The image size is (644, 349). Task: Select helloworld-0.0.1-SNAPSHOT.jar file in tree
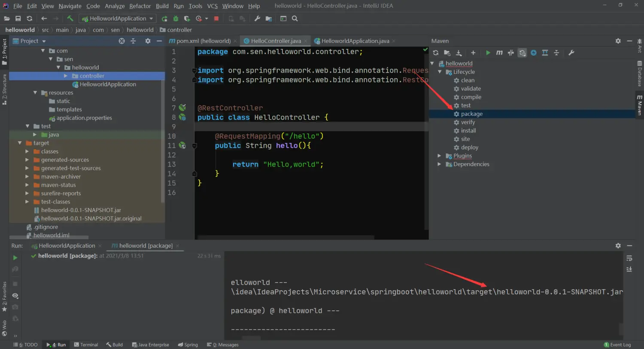tap(81, 210)
